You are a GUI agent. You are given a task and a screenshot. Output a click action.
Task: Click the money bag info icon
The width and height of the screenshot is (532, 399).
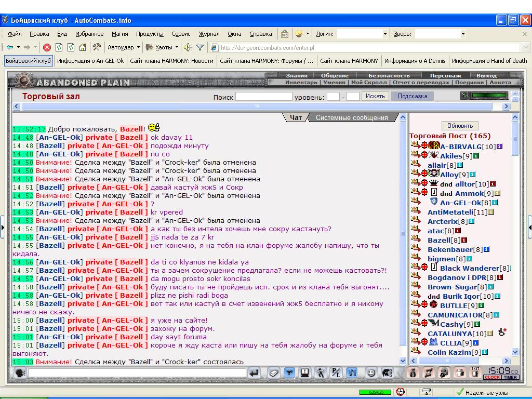413,373
